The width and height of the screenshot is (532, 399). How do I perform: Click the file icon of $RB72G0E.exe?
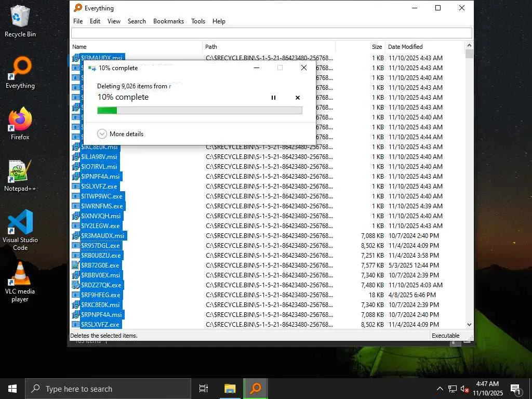coord(76,265)
